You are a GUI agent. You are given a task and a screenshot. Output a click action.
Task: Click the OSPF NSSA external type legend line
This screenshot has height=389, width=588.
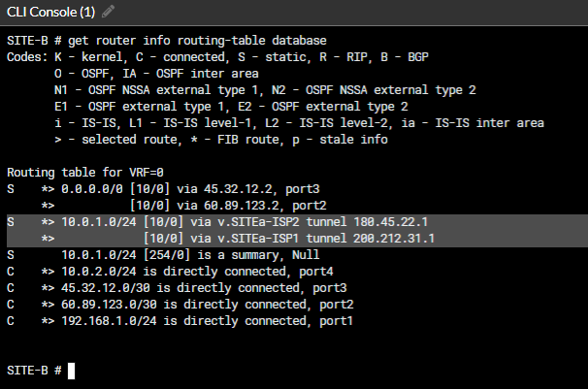[265, 89]
